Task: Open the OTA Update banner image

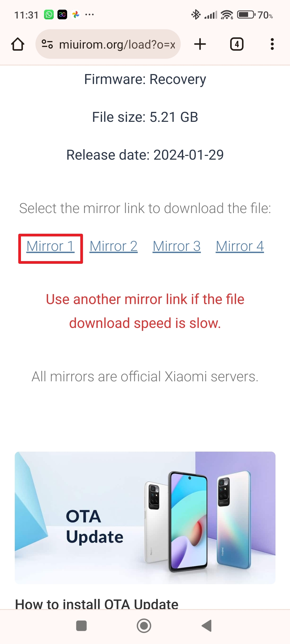Action: (145, 518)
